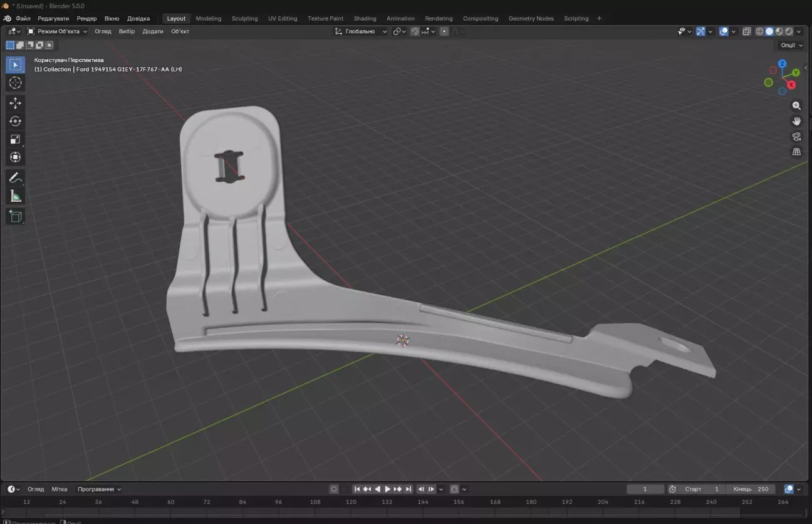The height and width of the screenshot is (524, 812).
Task: Select the Scale tool
Action: (x=15, y=139)
